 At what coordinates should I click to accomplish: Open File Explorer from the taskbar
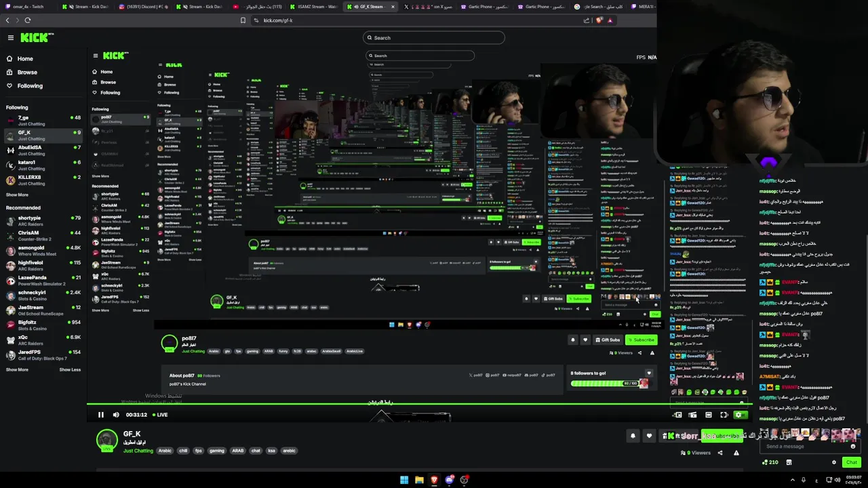[419, 480]
